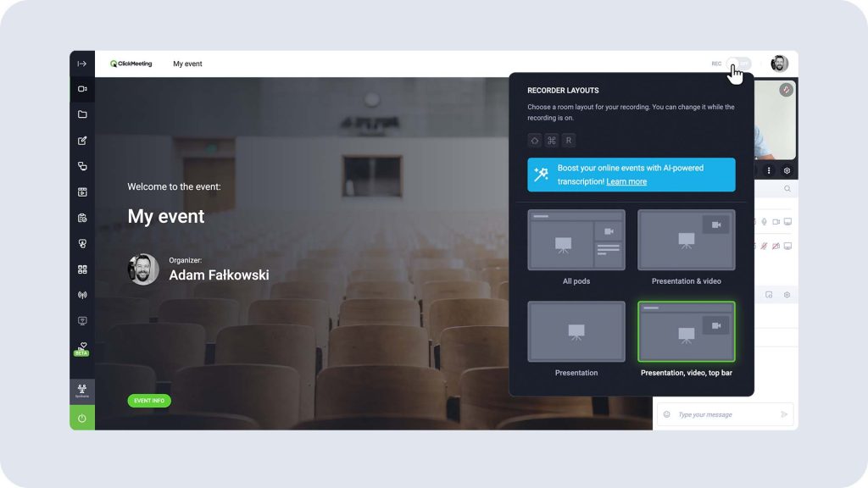Open the clipboard polls icon
868x488 pixels.
[82, 218]
